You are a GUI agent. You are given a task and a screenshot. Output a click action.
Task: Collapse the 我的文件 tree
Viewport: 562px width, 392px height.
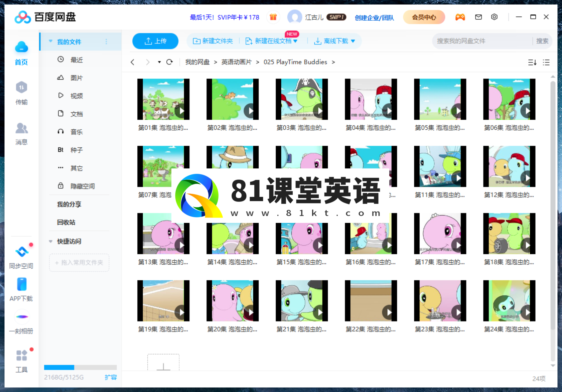pyautogui.click(x=50, y=41)
